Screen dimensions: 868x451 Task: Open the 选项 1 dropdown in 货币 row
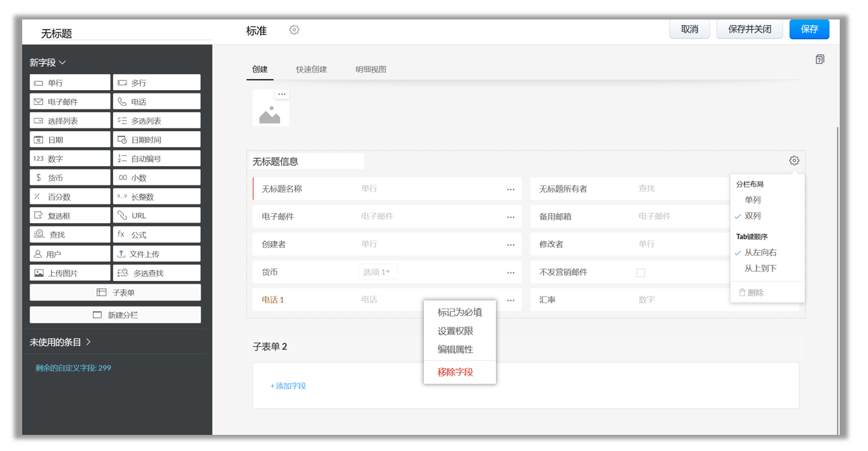pos(377,272)
